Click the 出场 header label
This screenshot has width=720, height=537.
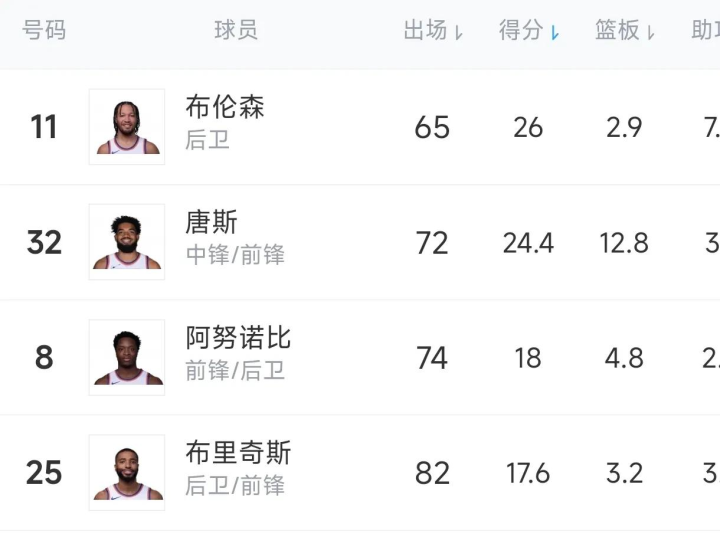tap(425, 30)
